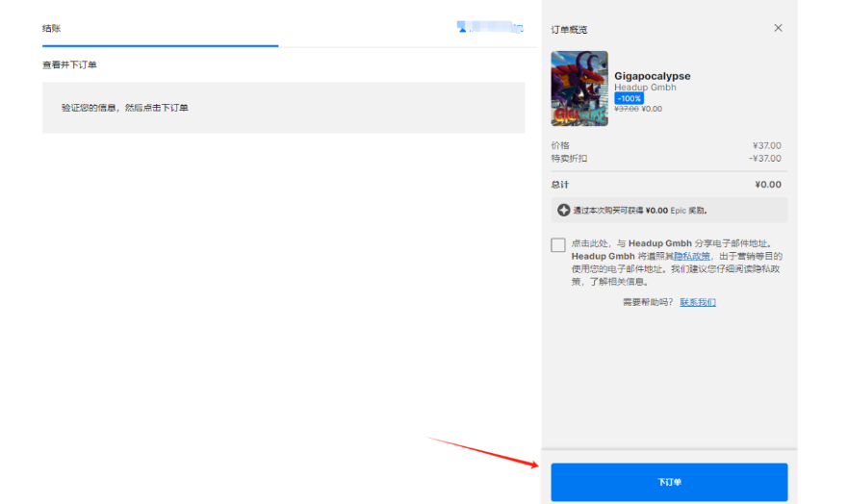Click the 总计 total ¥0.00 amount

[x=768, y=185]
